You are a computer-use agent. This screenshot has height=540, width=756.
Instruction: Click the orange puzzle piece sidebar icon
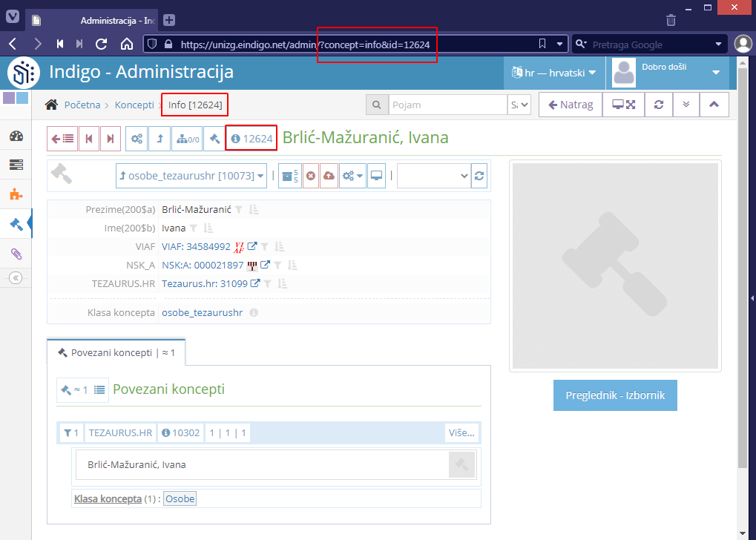click(x=16, y=194)
